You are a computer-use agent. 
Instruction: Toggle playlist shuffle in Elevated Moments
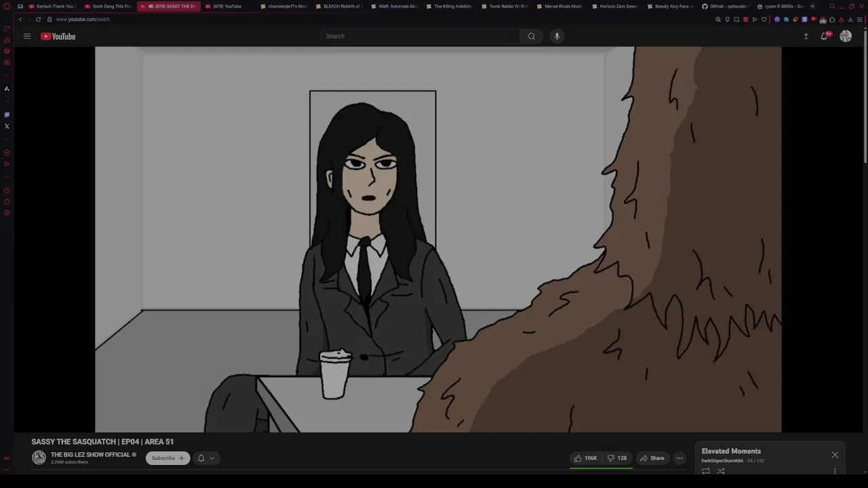pyautogui.click(x=721, y=471)
